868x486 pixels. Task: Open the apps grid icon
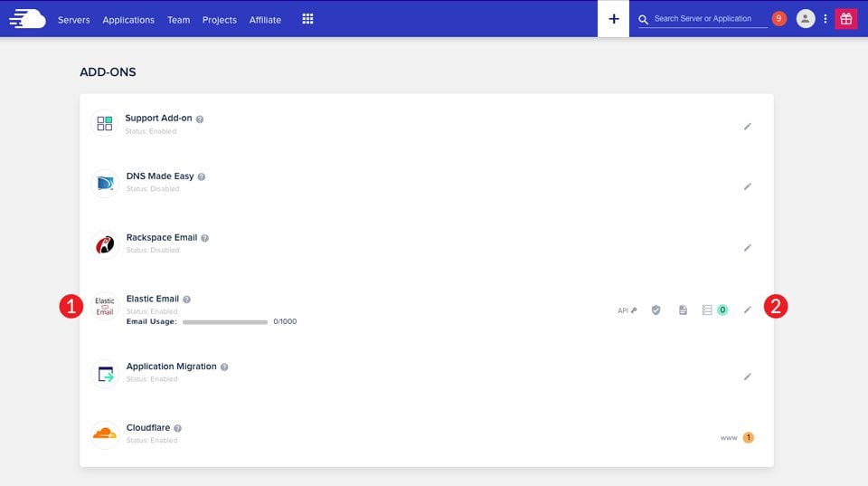(x=307, y=19)
